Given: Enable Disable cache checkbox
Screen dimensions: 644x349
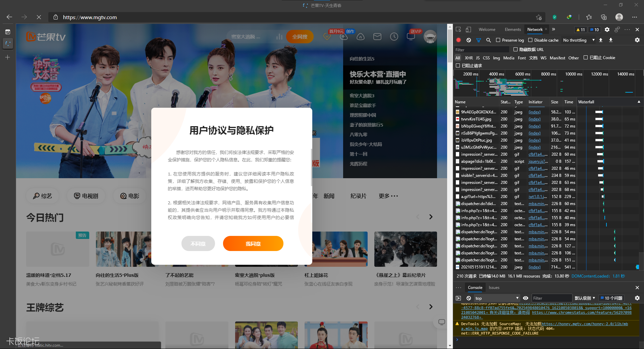Looking at the screenshot, I should 530,40.
